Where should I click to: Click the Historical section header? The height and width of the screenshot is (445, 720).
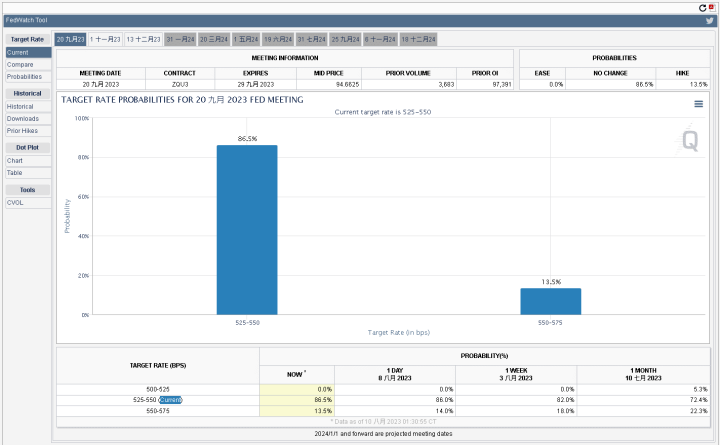point(28,93)
